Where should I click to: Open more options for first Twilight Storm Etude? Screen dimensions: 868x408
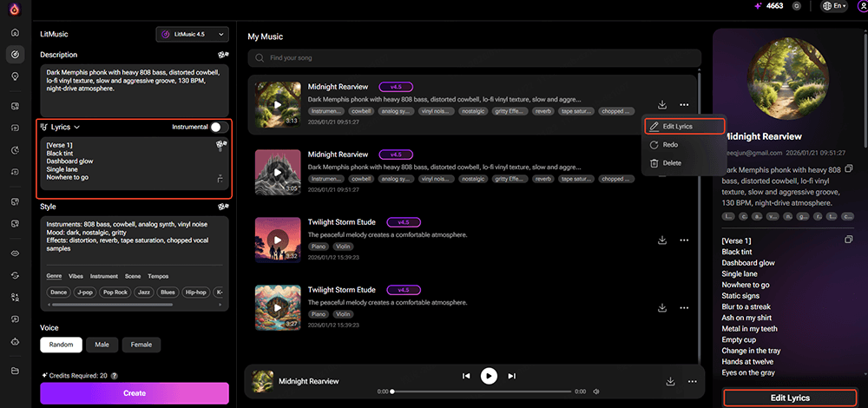[684, 240]
